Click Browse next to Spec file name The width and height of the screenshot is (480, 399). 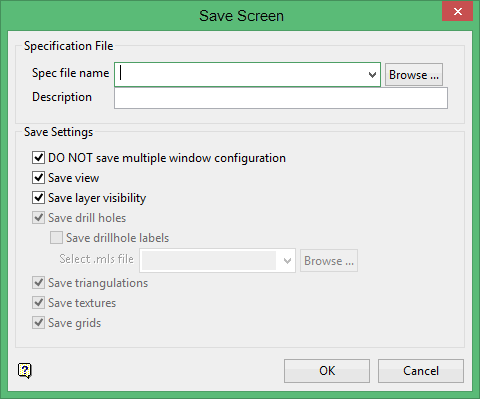pos(414,75)
